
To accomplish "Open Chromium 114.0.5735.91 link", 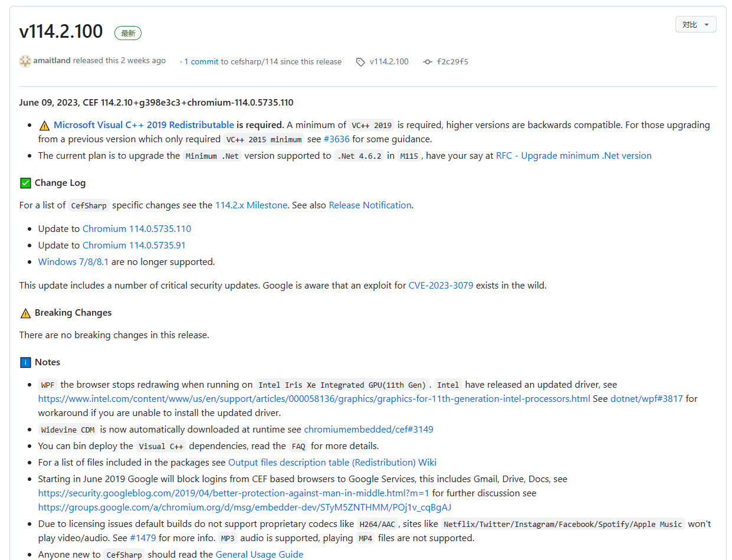I will coord(134,245).
